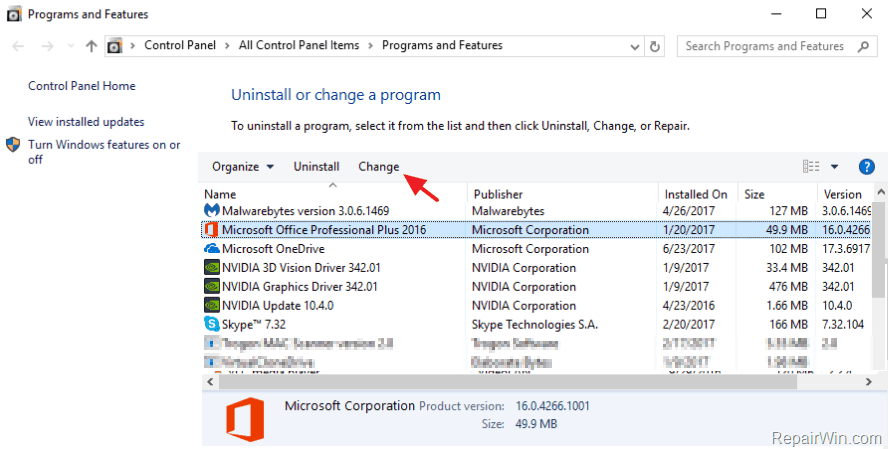Select NVIDIA 3D Vision Driver 342.01 name
The width and height of the screenshot is (888, 449).
click(301, 267)
